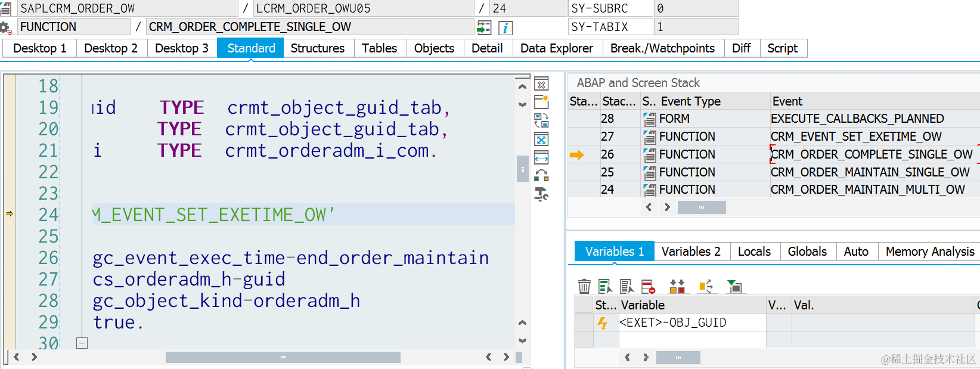Open the Data Explorer tab

click(557, 48)
